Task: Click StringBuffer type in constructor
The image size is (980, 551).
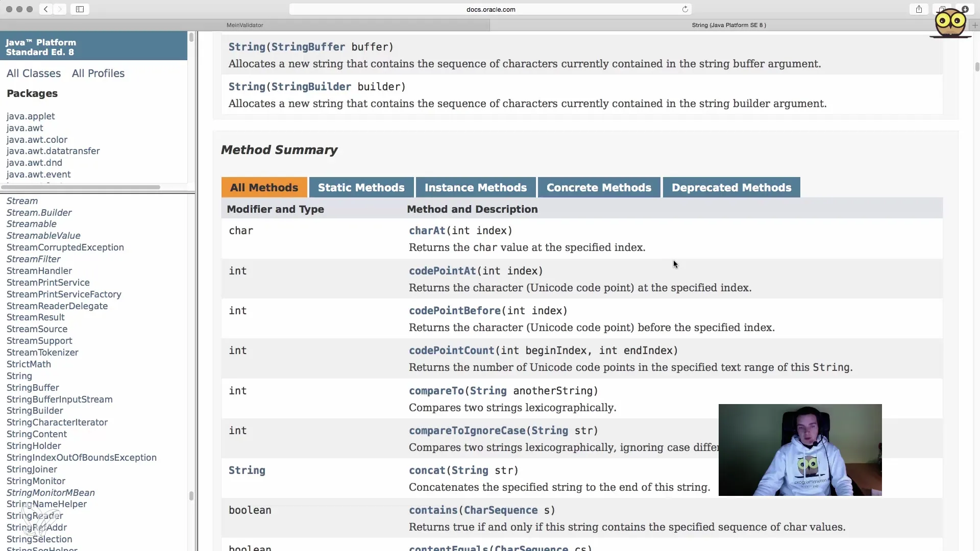Action: point(308,47)
